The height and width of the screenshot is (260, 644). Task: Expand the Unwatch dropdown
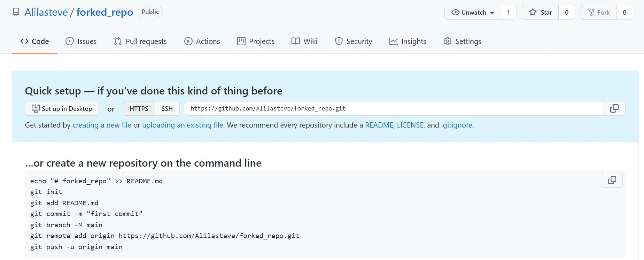coord(473,13)
